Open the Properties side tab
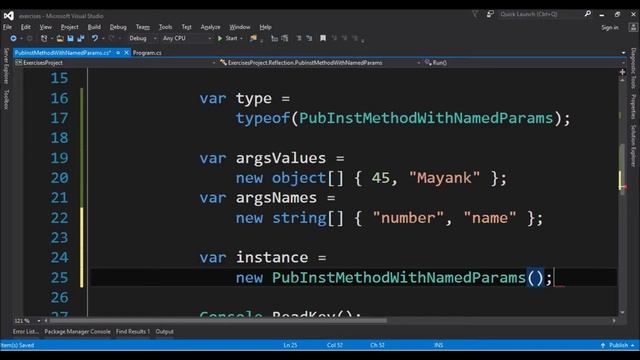 633,107
